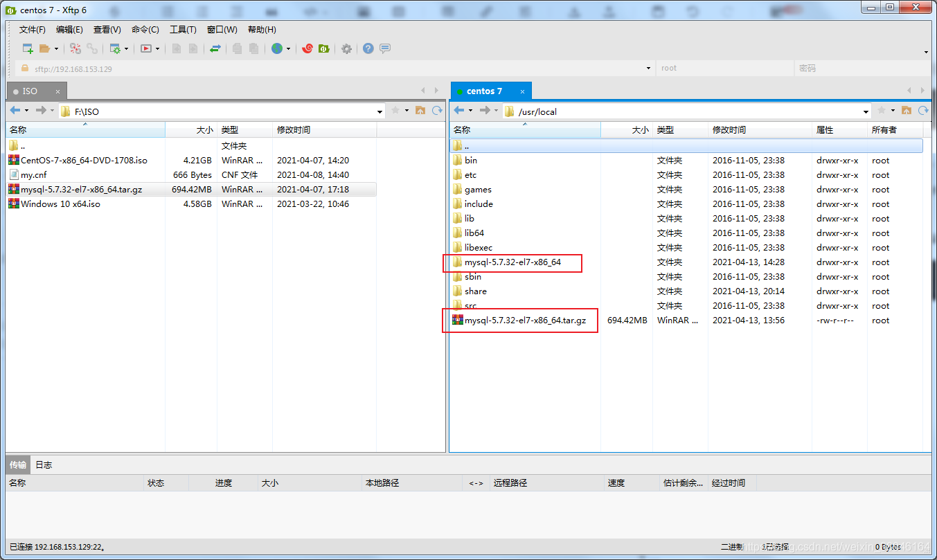Click the home folder icon in local pane

tap(420, 111)
